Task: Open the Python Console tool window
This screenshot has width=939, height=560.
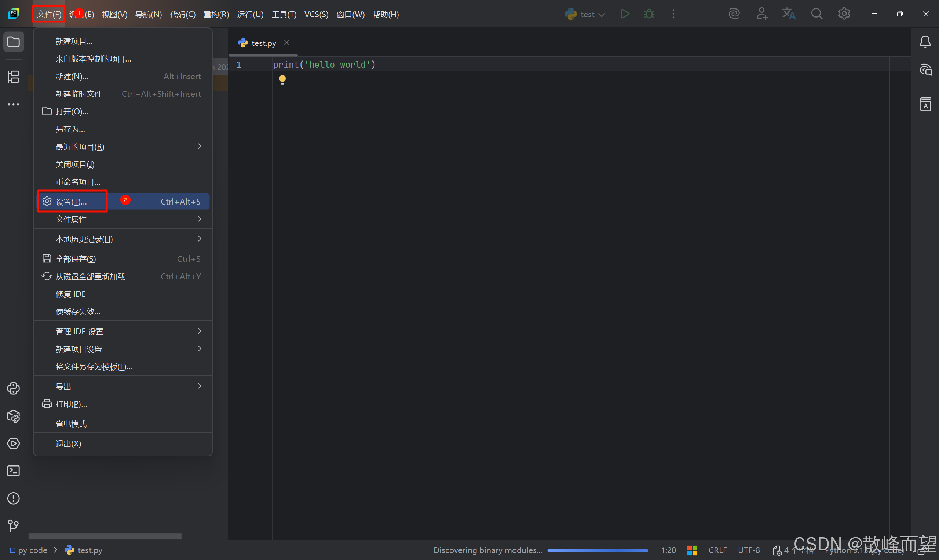Action: click(14, 388)
